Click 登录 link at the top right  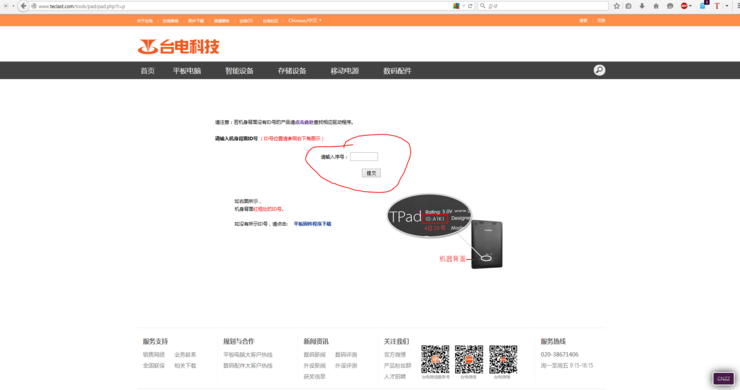tap(584, 21)
